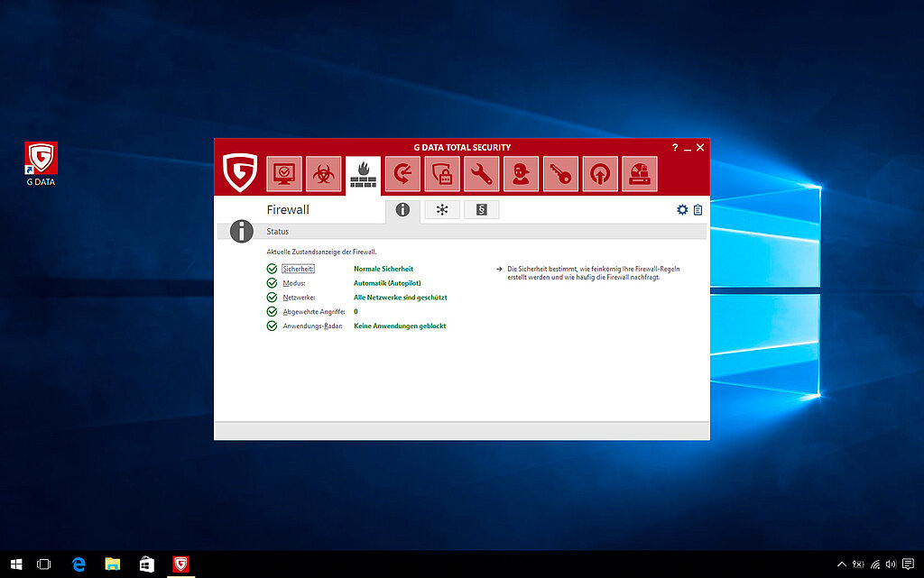Open Firewall settings gear icon
This screenshot has width=924, height=578.
point(682,210)
